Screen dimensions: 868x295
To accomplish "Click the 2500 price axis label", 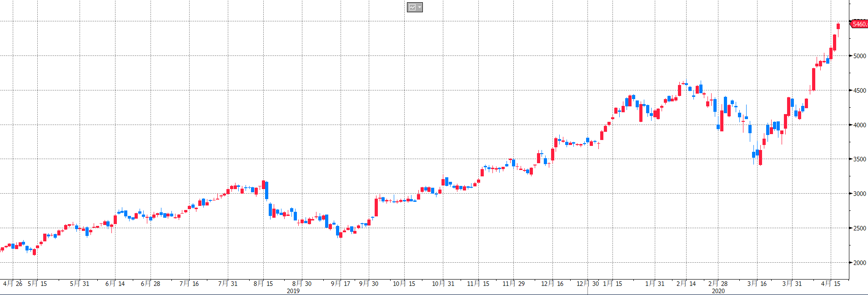I will [x=859, y=228].
